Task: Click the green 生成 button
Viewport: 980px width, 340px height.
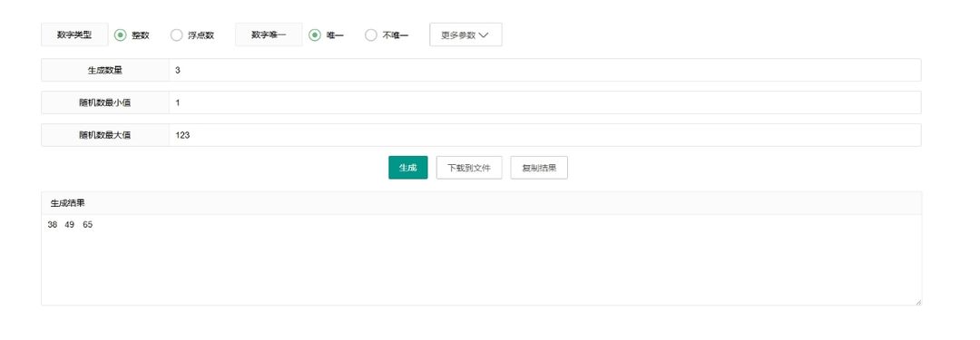Action: coord(408,168)
